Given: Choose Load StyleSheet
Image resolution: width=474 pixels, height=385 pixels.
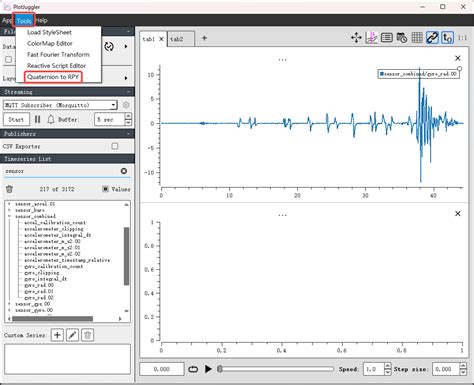Looking at the screenshot, I should pos(49,32).
